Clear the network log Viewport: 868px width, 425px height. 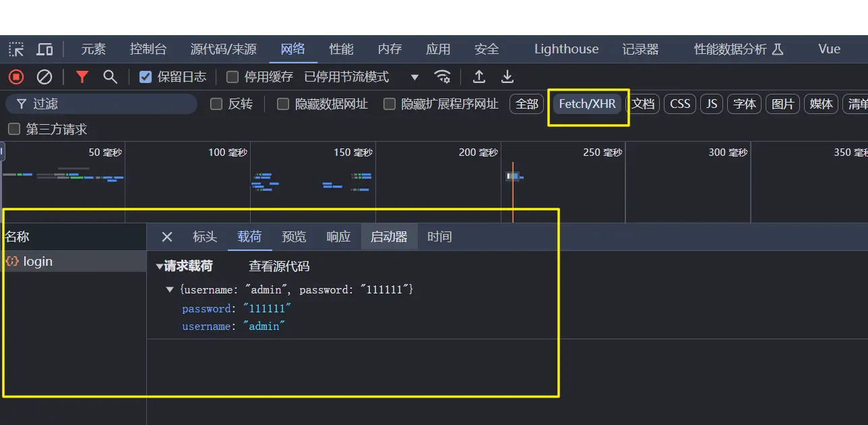point(44,77)
